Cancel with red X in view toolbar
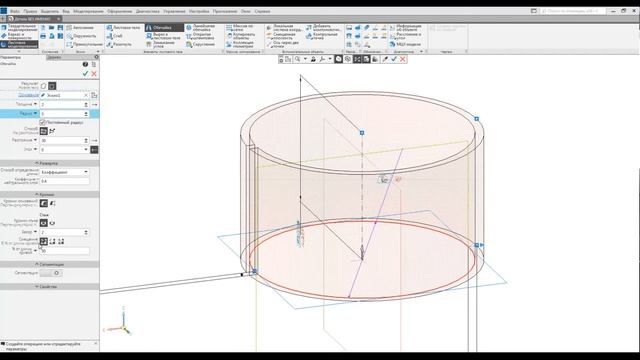The width and height of the screenshot is (640, 360). pos(403,59)
